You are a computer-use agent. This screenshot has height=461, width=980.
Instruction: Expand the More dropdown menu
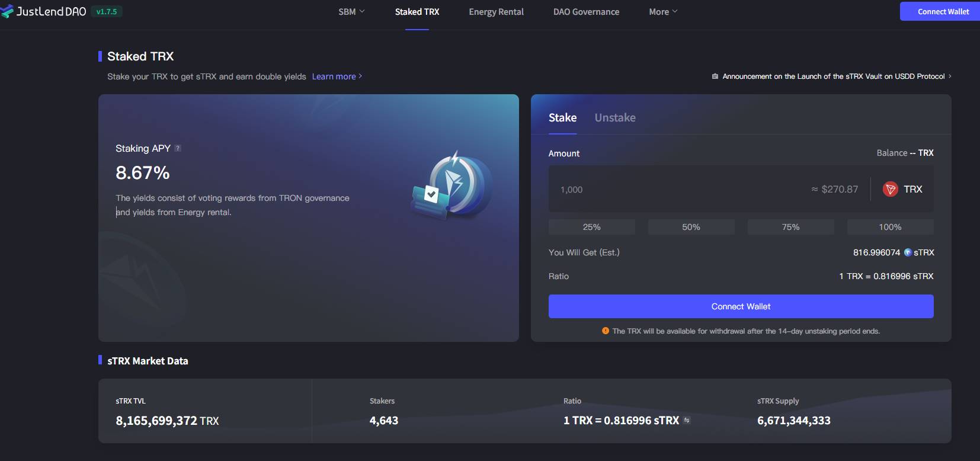pyautogui.click(x=662, y=12)
